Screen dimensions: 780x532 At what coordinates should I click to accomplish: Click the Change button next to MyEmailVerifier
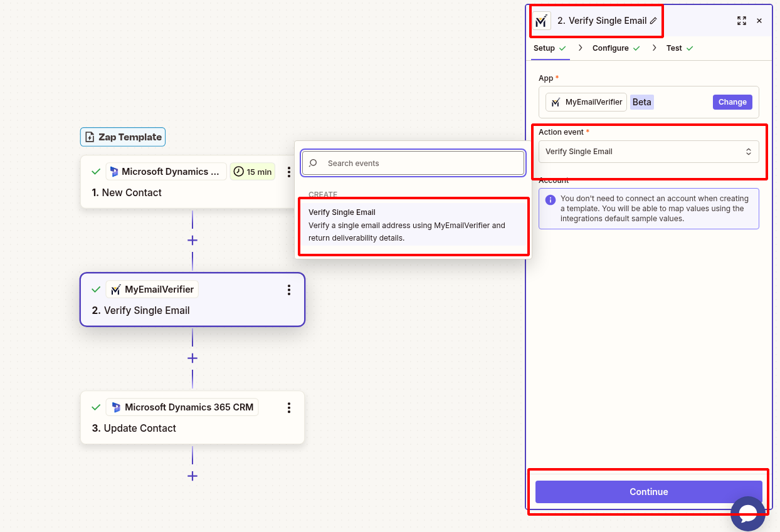coord(732,102)
